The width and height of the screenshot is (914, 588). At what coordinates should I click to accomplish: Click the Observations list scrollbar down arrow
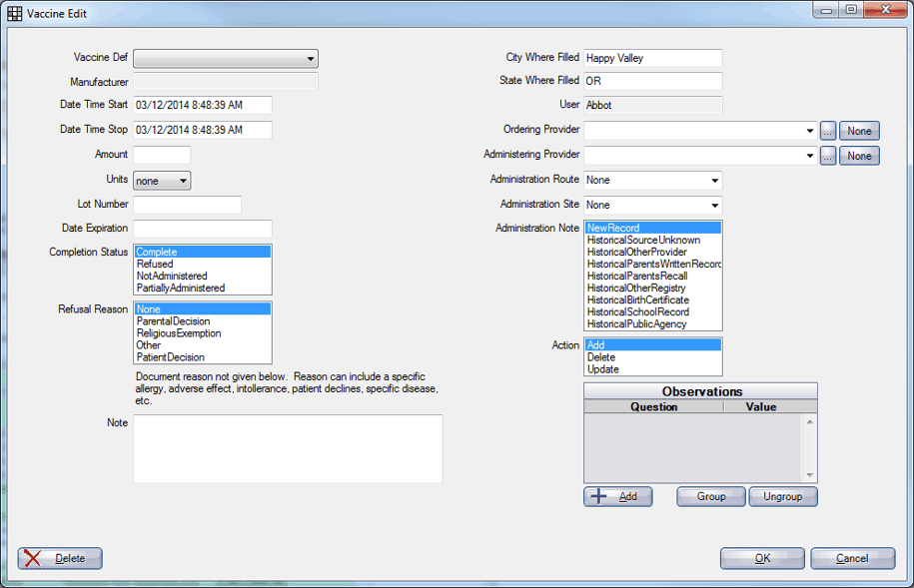point(810,475)
